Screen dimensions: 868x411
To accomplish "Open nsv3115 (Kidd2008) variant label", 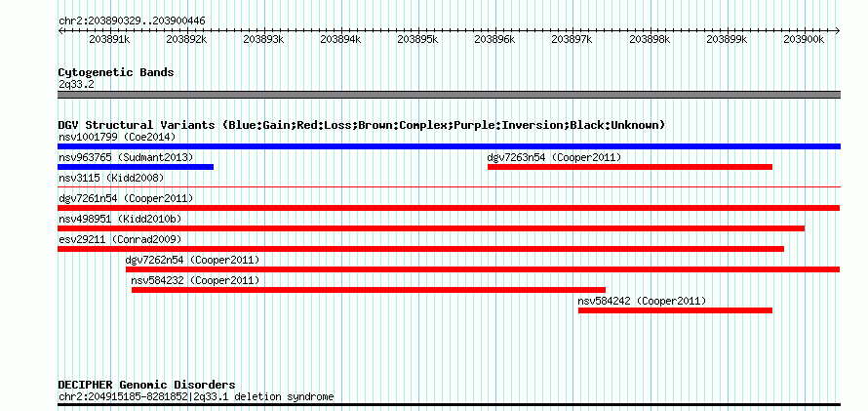I will (111, 178).
